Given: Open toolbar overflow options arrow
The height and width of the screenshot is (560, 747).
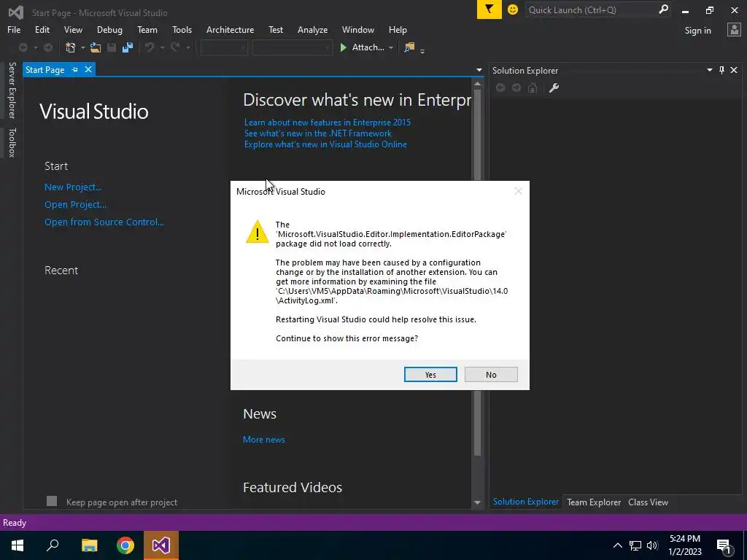Looking at the screenshot, I should [x=422, y=50].
